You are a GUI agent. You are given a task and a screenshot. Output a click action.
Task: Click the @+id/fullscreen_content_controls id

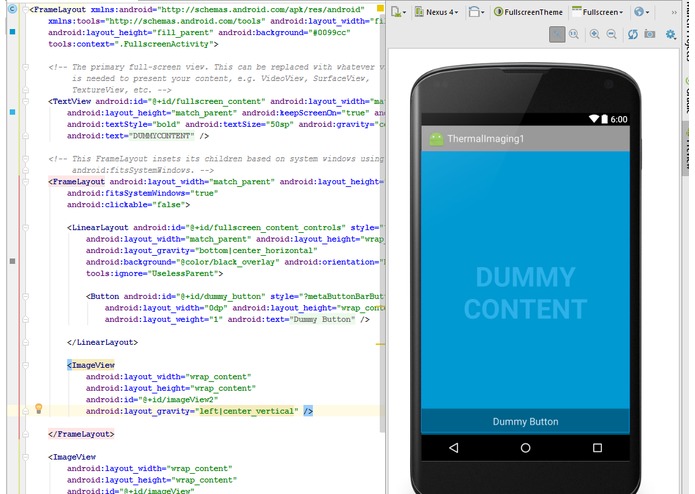[266, 228]
